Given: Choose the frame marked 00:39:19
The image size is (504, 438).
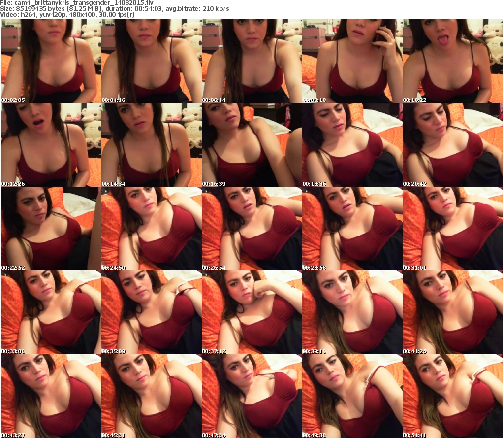Looking at the screenshot, I should click(x=352, y=312).
